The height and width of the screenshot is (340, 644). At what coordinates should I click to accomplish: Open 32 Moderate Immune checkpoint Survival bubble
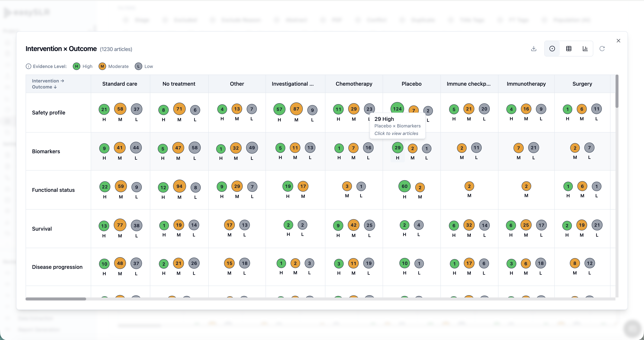469,225
